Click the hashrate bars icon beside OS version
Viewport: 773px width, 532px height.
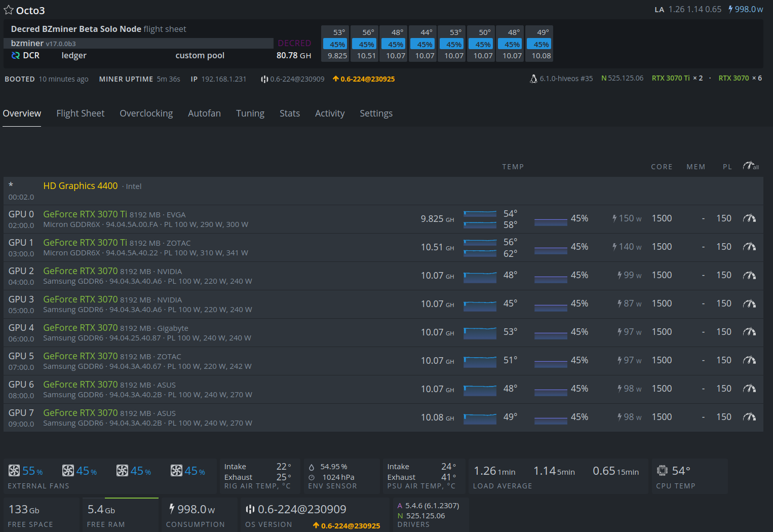click(x=250, y=509)
